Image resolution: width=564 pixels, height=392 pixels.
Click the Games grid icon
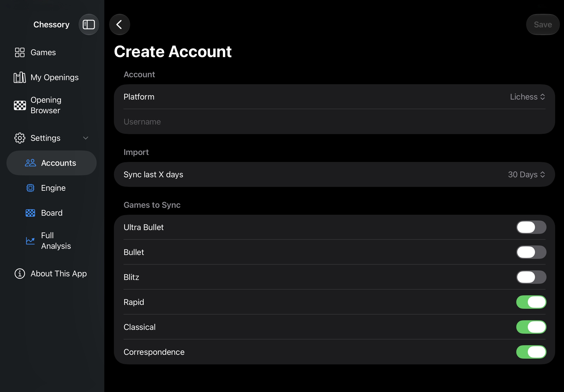pyautogui.click(x=20, y=52)
